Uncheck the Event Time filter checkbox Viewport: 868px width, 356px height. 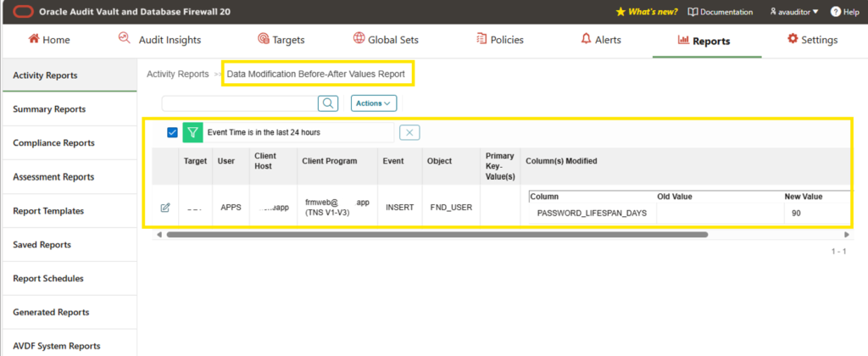[x=172, y=132]
